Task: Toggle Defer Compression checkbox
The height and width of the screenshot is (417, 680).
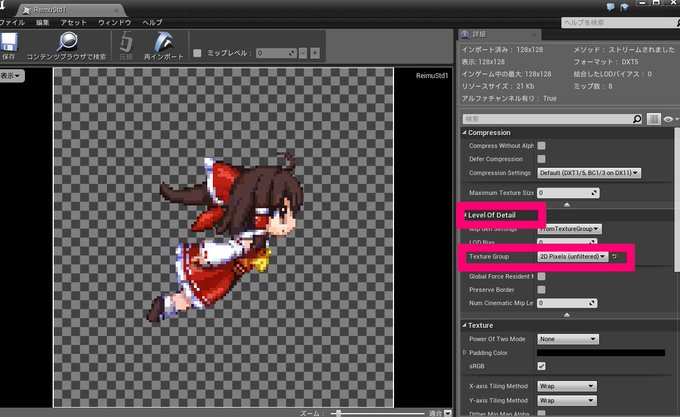Action: [541, 159]
